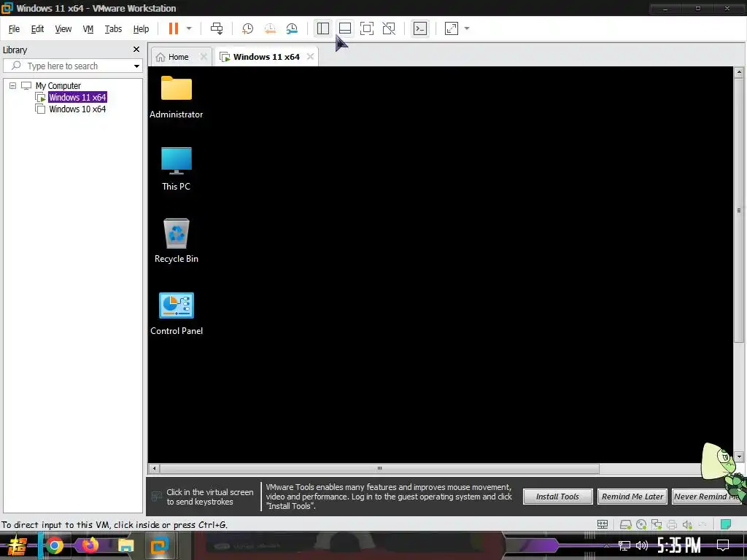Select the Recycle Bin icon
Screen dimensions: 747x560
tap(177, 241)
